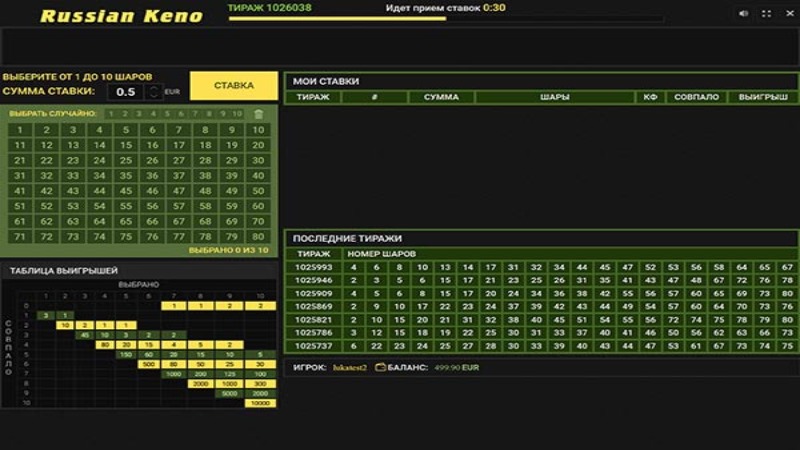Click the betting timer progress bar
This screenshot has height=450, width=800.
pos(446,19)
